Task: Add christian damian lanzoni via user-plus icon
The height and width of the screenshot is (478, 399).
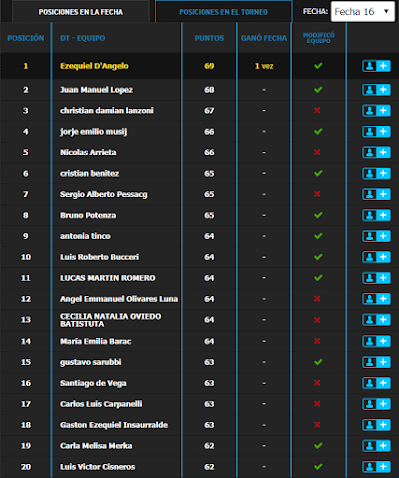Action: pos(376,111)
